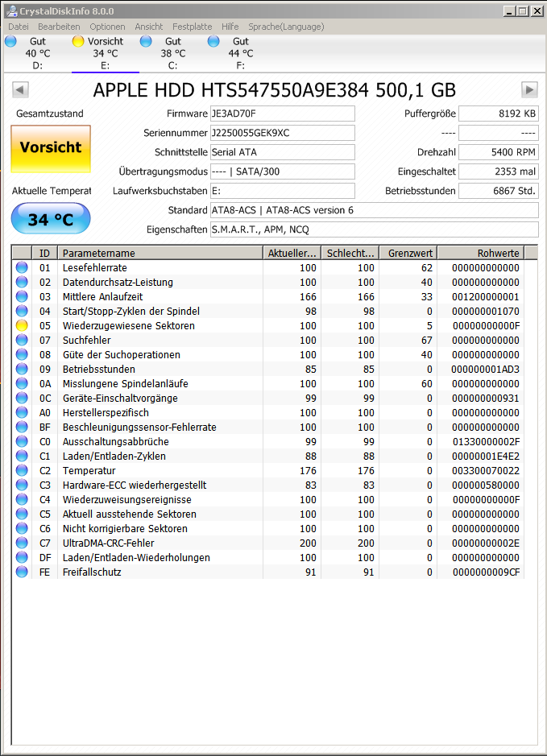This screenshot has height=756, width=547.
Task: Click status icon for Ausschaltungsabbrüche
Action: (x=22, y=441)
